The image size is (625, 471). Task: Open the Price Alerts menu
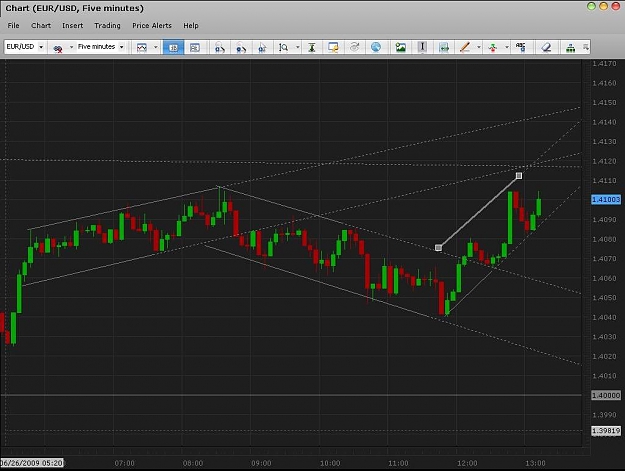[152, 26]
